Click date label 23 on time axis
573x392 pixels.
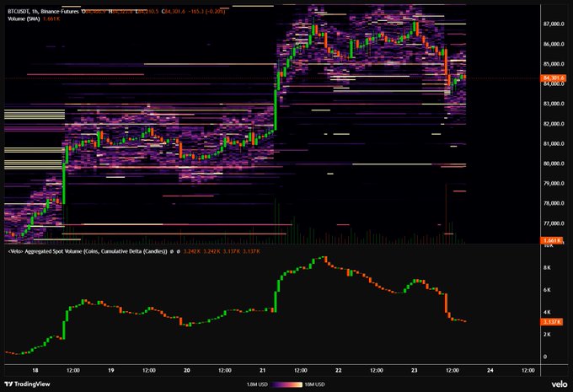415,370
